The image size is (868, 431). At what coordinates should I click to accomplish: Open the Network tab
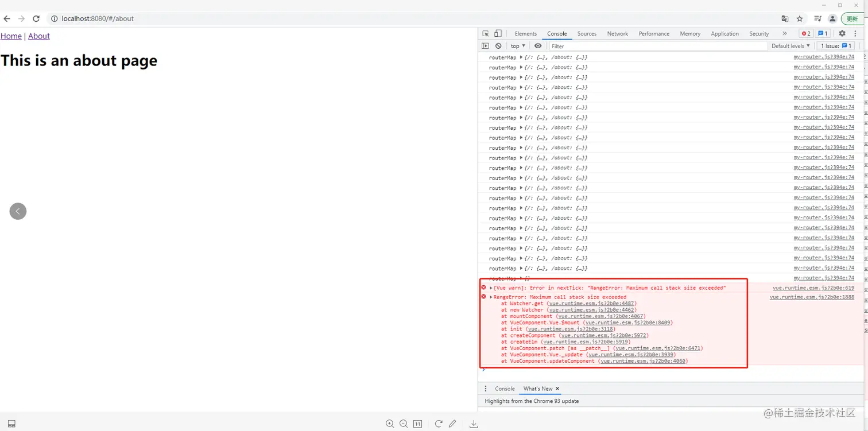[618, 33]
